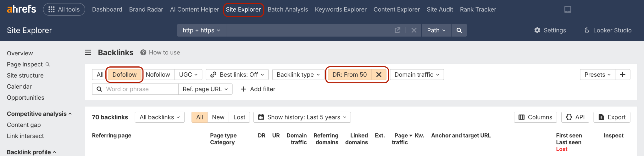Remove the DR: From 50 filter
644x156 pixels.
(x=379, y=75)
